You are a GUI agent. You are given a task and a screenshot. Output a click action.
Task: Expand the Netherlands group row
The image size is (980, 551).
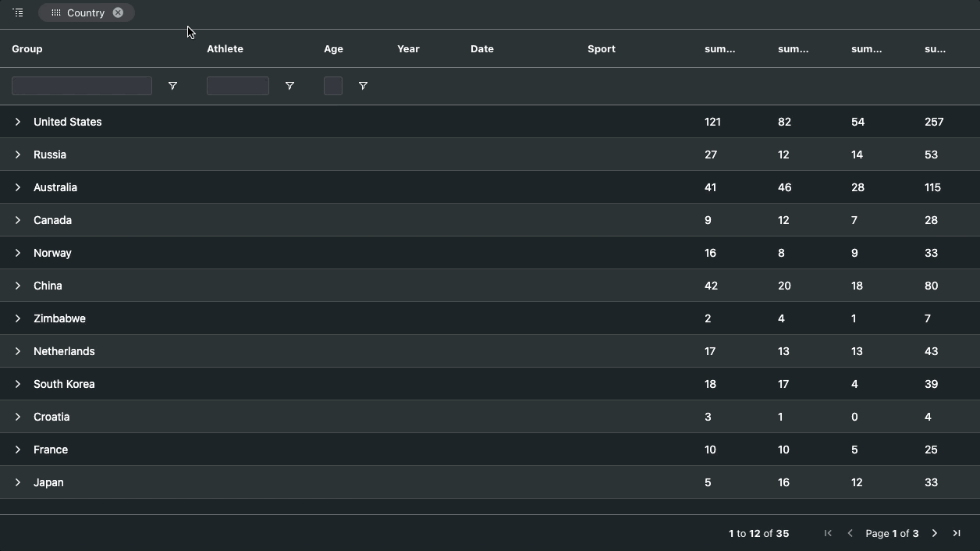coord(18,351)
